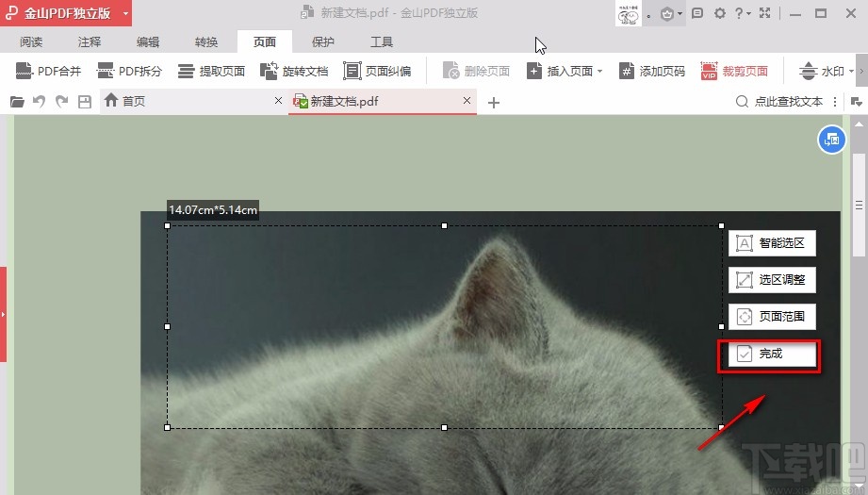Click the top-right crop selection handle
868x495 pixels.
click(x=721, y=226)
